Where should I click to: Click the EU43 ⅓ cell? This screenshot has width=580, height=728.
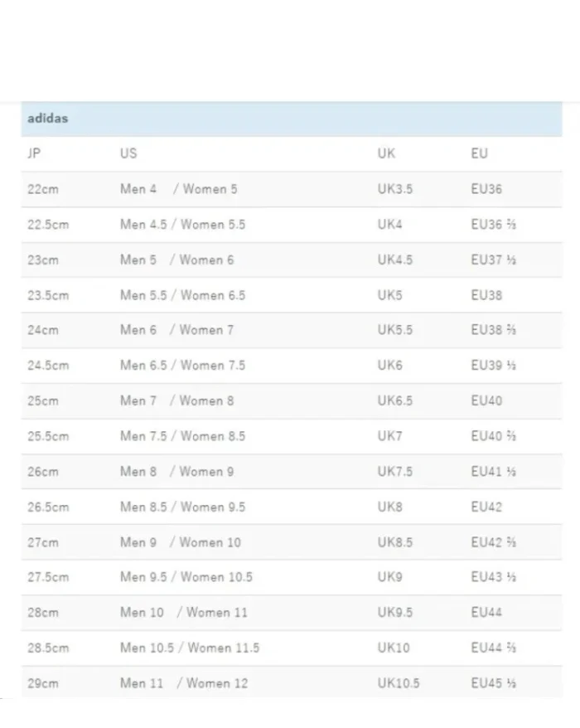(x=493, y=577)
